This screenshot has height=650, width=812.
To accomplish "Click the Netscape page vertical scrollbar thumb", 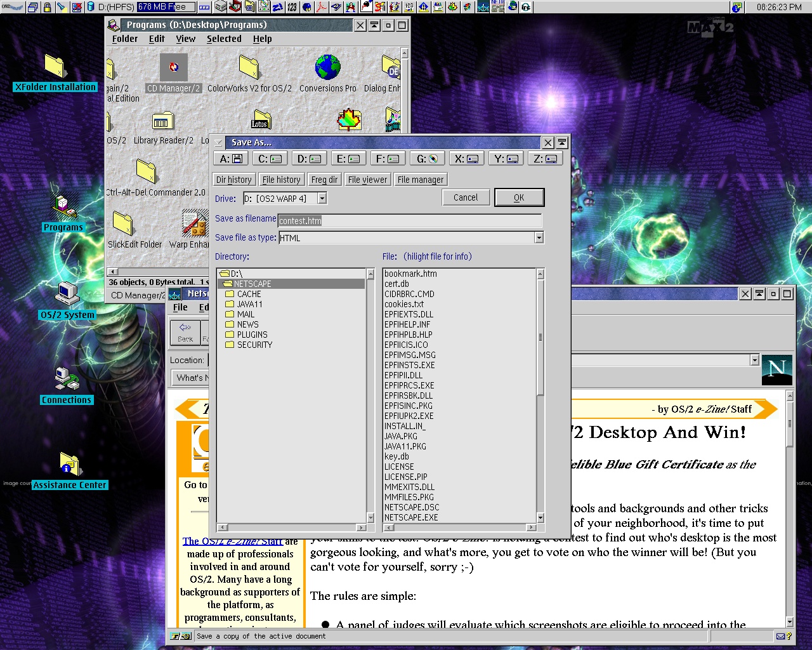I will 790,423.
